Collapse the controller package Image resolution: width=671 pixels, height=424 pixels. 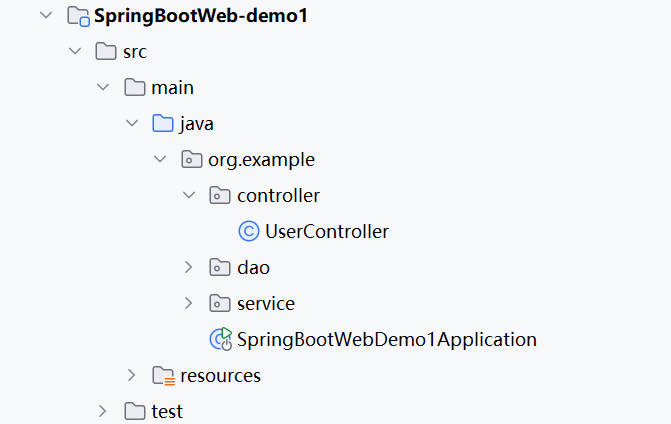189,196
